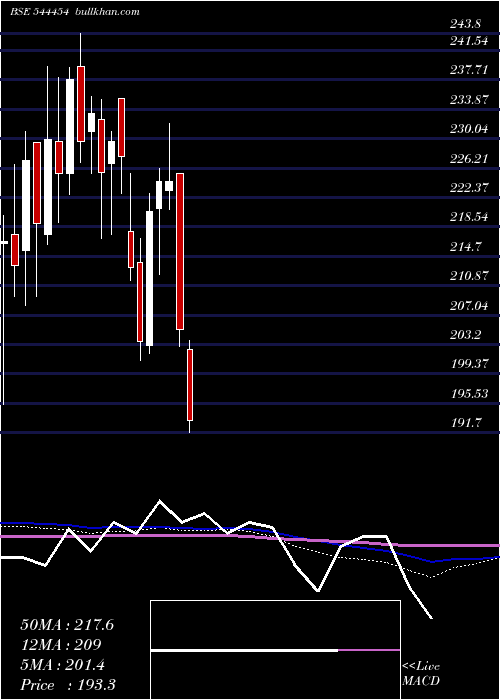Click the 218.54 price level label
The height and width of the screenshot is (700, 500).
coord(469,217)
